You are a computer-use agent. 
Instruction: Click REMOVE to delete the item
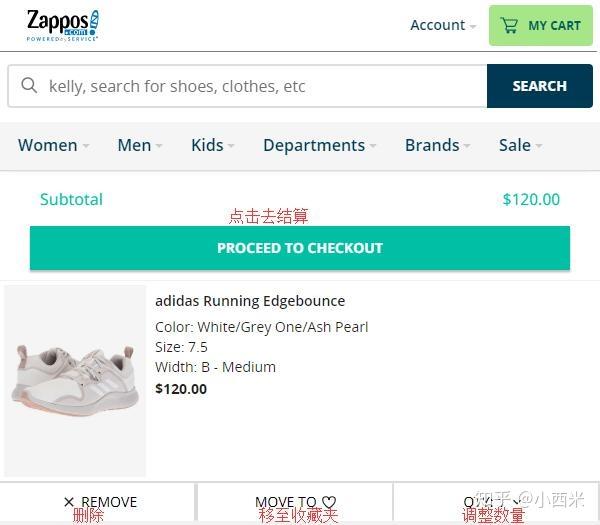[x=108, y=502]
